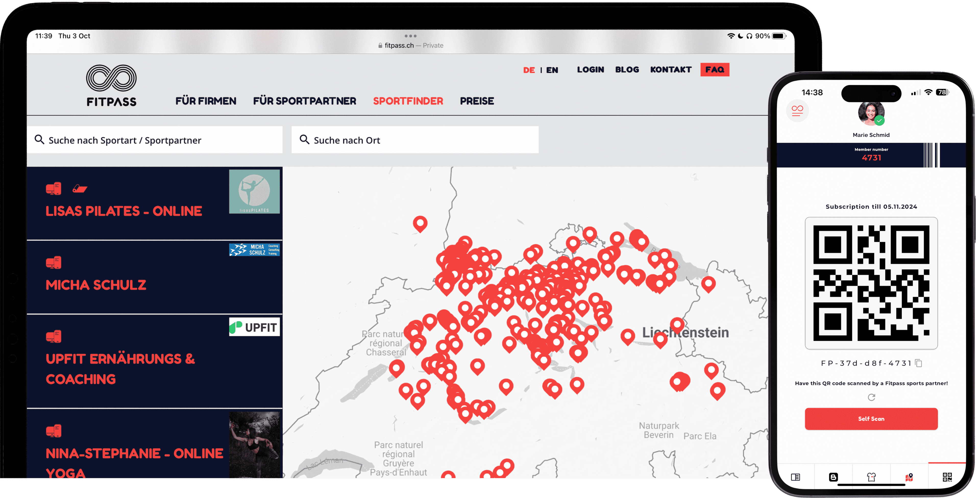Viewport: 980px width, 498px height.
Task: Tap the iPad Wi-Fi status icon
Action: [x=731, y=36]
